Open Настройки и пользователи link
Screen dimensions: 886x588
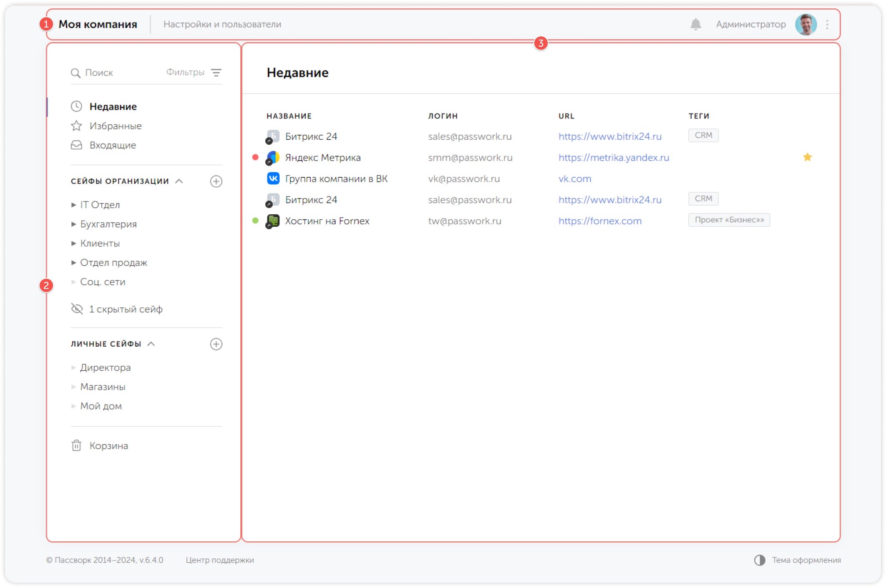[x=222, y=24]
